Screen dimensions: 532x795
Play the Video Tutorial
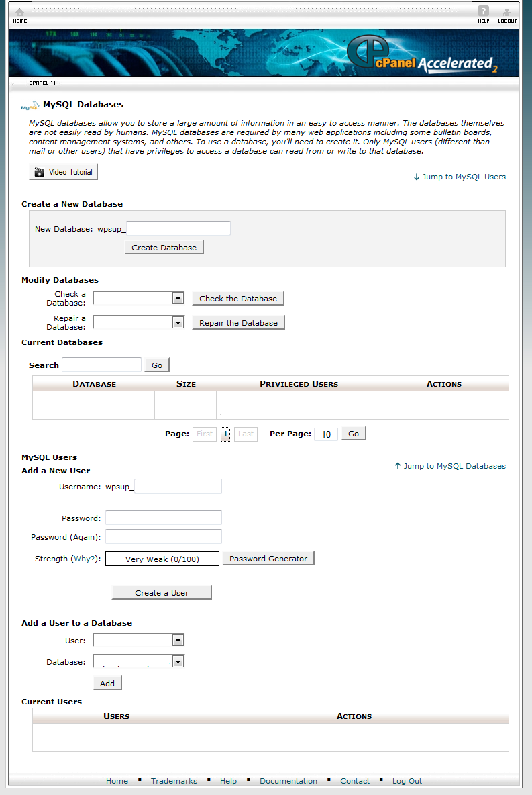[x=64, y=172]
